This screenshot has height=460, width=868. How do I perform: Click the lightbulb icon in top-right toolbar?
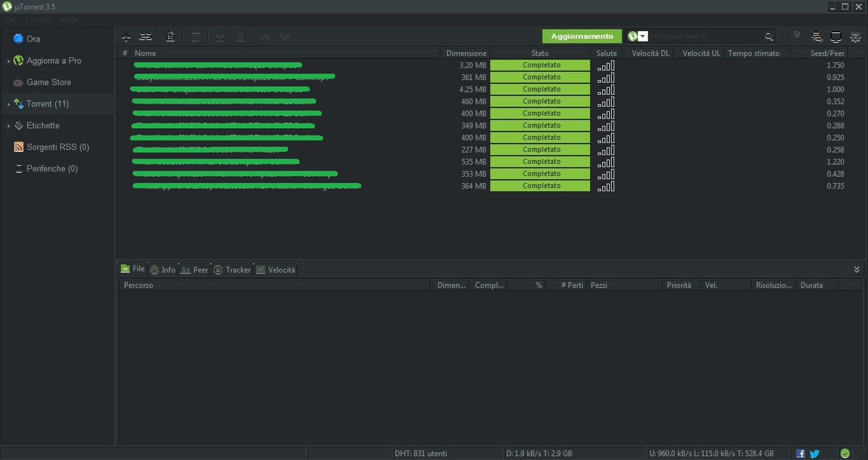(x=797, y=36)
